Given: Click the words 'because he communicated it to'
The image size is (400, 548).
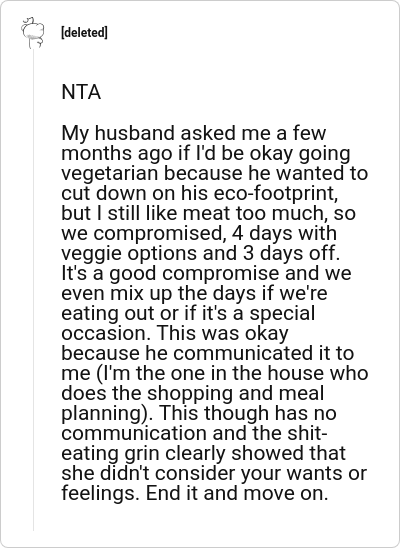Looking at the screenshot, I should tap(208, 353).
